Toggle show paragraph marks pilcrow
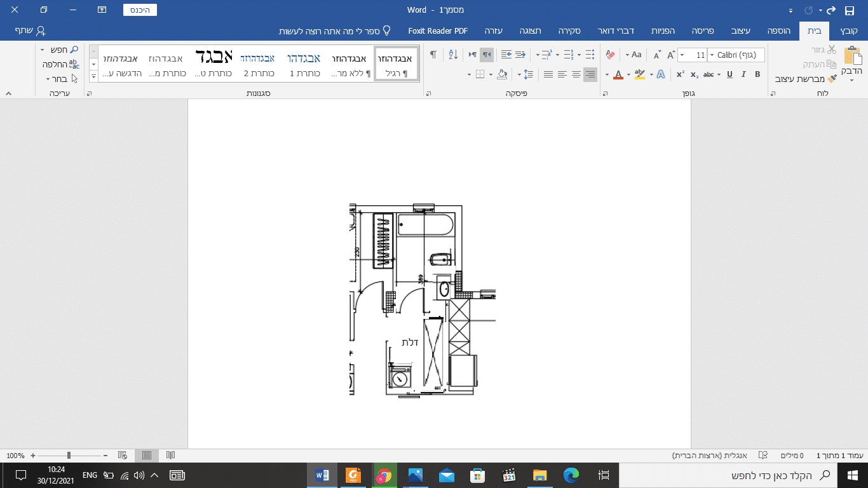The image size is (868, 488). [433, 55]
